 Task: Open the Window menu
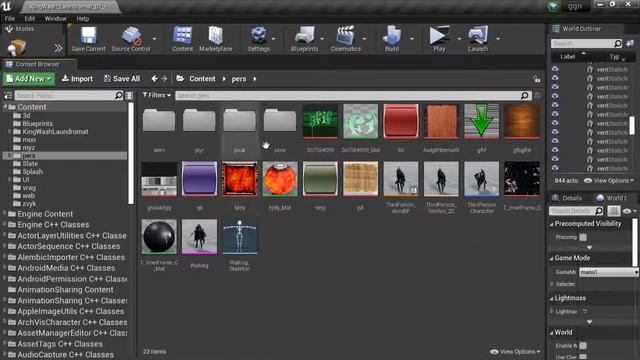tap(56, 18)
